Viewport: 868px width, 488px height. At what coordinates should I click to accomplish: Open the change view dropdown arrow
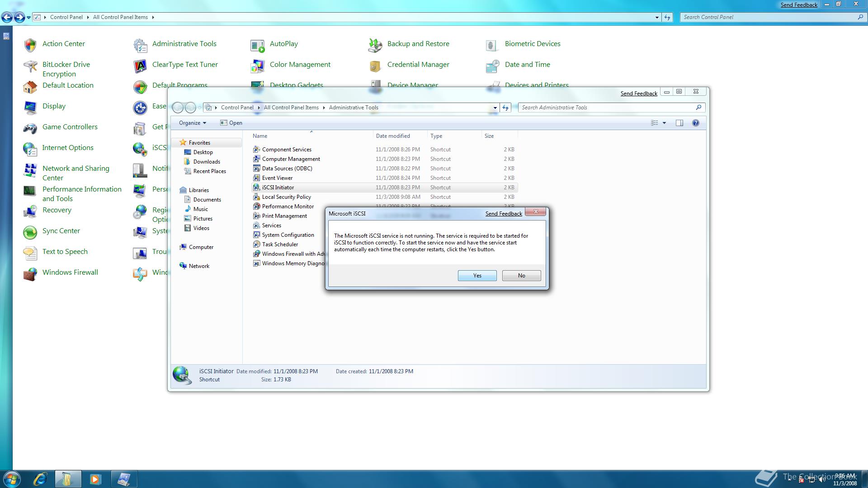click(664, 123)
